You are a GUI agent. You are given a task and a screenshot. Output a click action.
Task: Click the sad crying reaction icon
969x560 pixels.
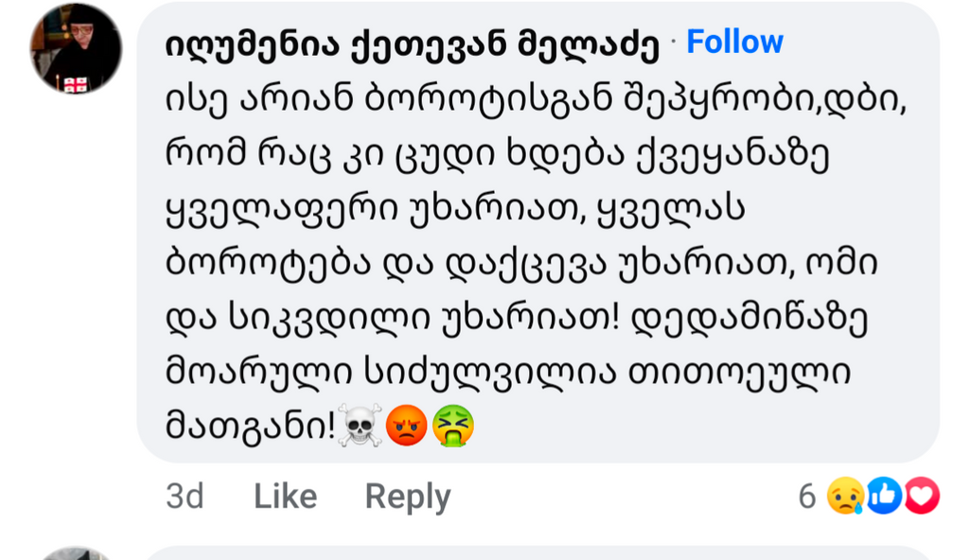coord(845,496)
